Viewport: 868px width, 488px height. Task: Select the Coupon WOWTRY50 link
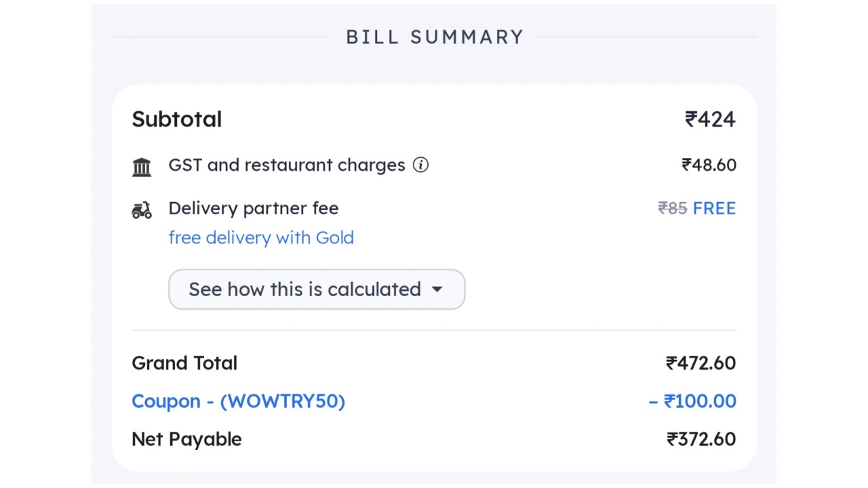pyautogui.click(x=238, y=401)
